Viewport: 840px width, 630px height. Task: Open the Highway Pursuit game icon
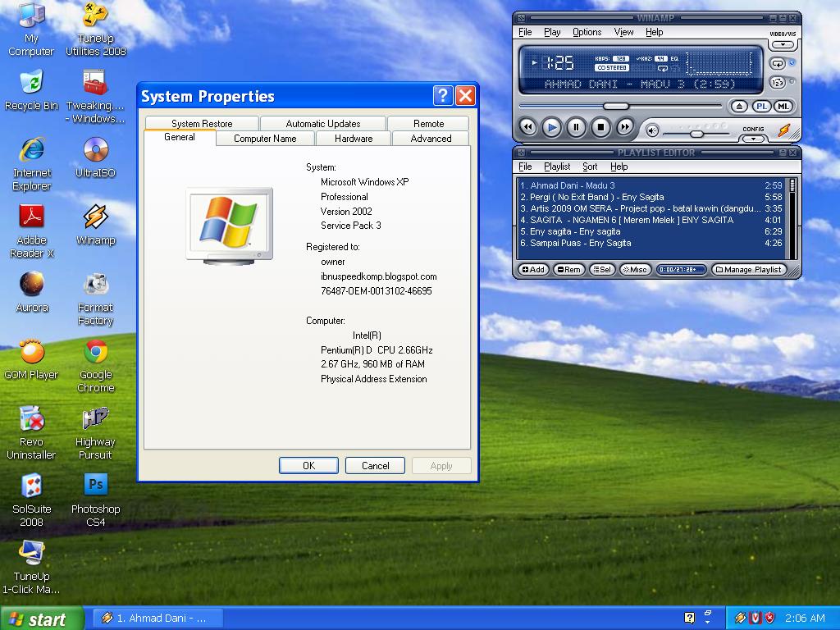click(95, 433)
